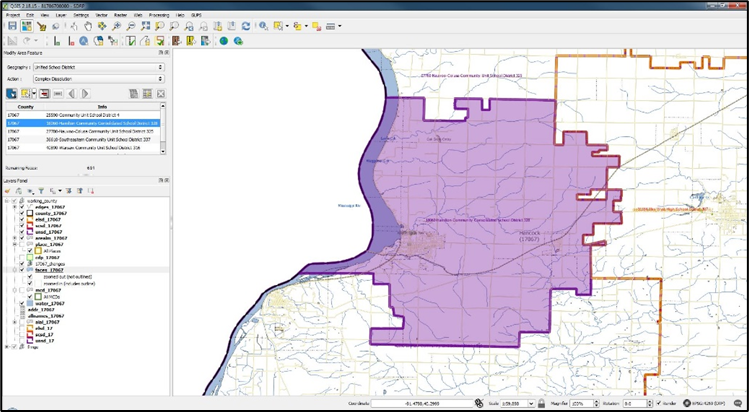Select the Identify Features tool

point(264,27)
